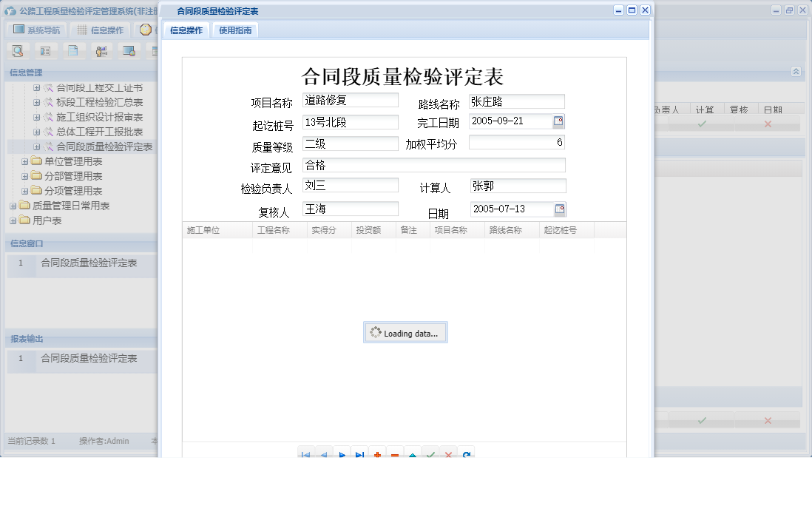Refresh data with the circular arrow icon

(467, 455)
